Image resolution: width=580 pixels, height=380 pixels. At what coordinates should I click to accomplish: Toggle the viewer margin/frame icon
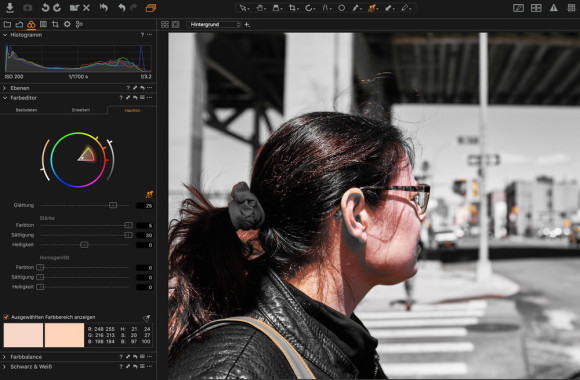click(x=176, y=24)
